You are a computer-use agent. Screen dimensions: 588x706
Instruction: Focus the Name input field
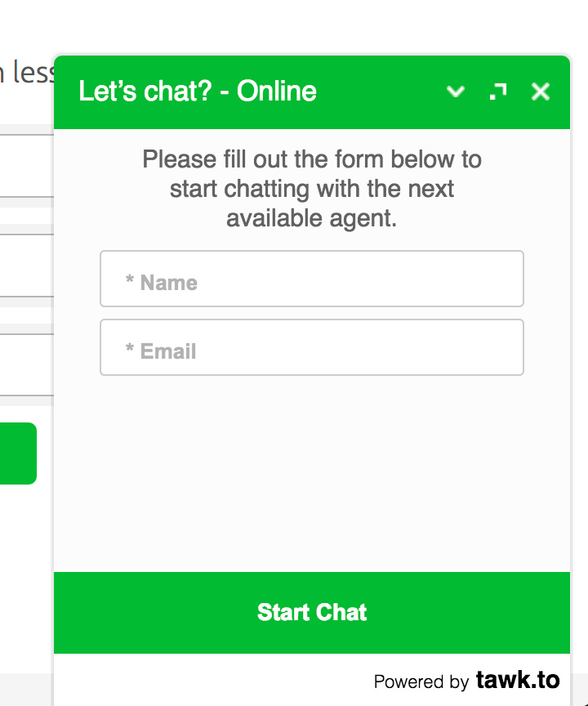tap(312, 279)
